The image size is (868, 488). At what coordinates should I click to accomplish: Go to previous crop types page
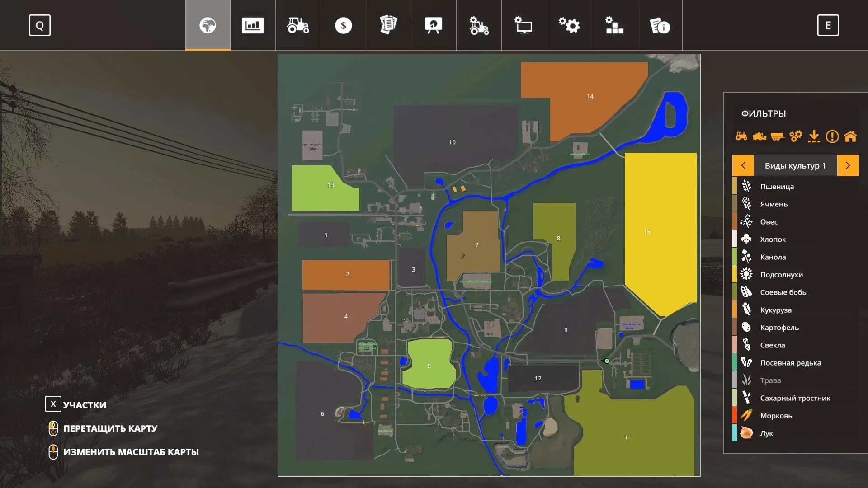[743, 165]
